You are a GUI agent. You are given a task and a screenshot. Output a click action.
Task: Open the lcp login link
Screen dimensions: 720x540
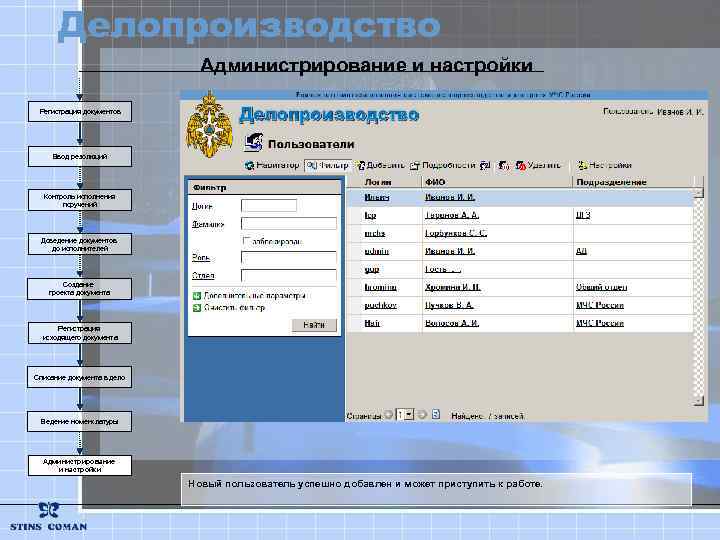[x=370, y=215]
